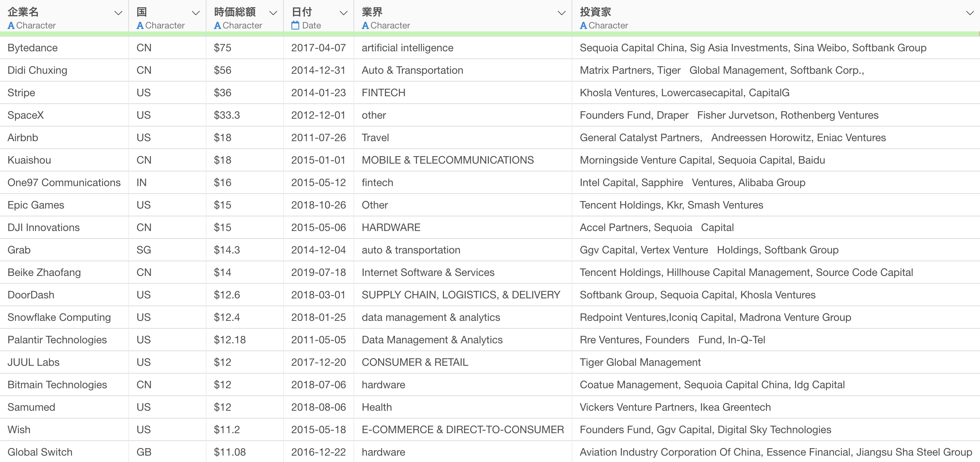The image size is (980, 462).
Task: Select the HARDWARE cell for DJI Innovations
Action: tap(463, 227)
